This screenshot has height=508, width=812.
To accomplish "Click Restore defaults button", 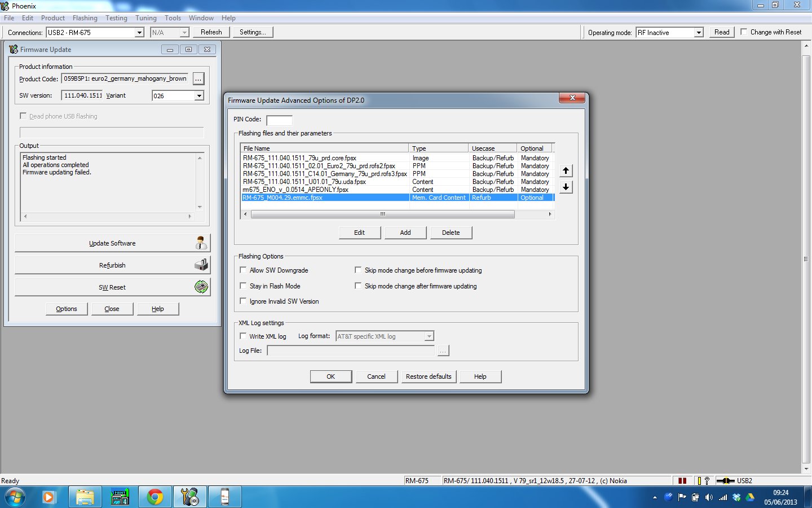I will [x=429, y=376].
